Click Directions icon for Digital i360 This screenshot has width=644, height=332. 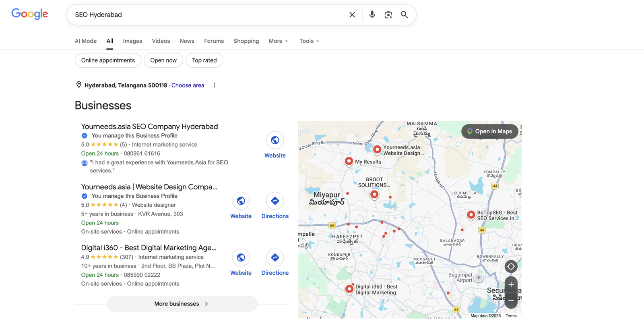pyautogui.click(x=275, y=257)
